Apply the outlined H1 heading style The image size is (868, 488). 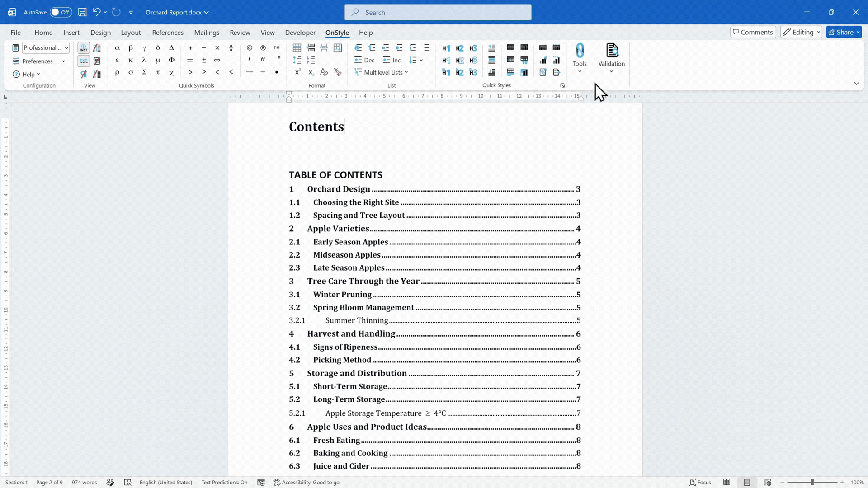[x=446, y=60]
